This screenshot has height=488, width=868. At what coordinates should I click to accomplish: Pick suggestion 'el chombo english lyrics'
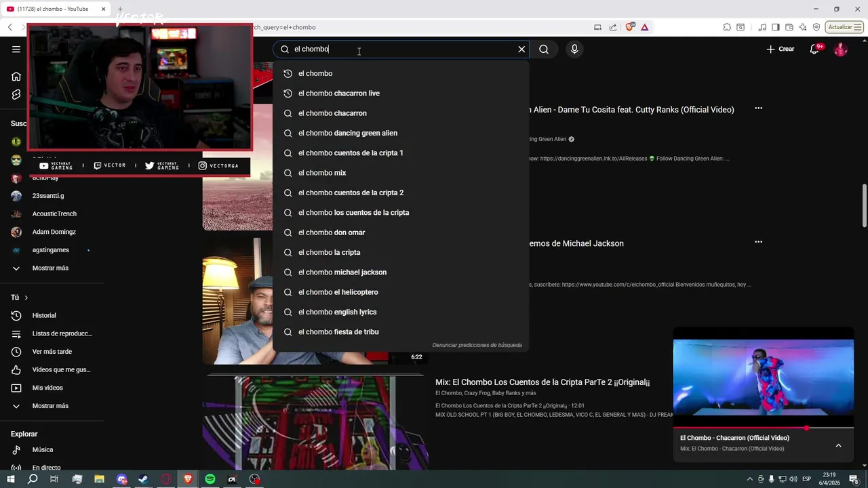(401, 312)
